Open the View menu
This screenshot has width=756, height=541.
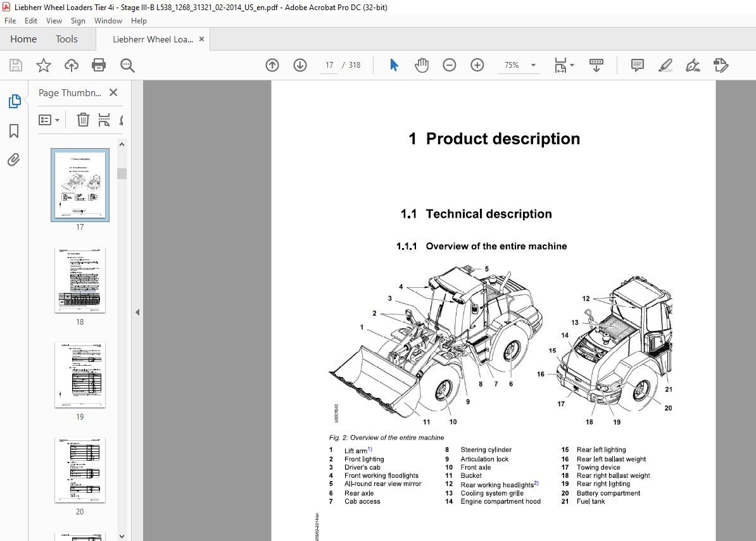(x=54, y=21)
